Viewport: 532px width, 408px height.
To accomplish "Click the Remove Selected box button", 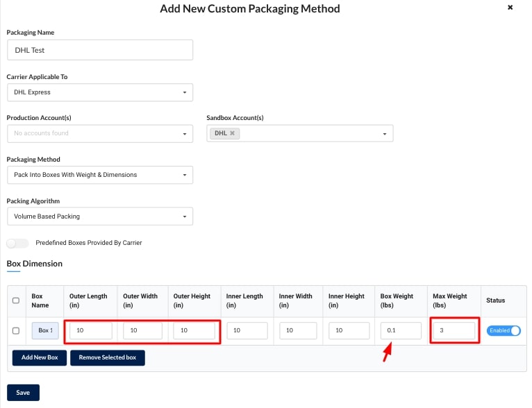I will [x=108, y=358].
